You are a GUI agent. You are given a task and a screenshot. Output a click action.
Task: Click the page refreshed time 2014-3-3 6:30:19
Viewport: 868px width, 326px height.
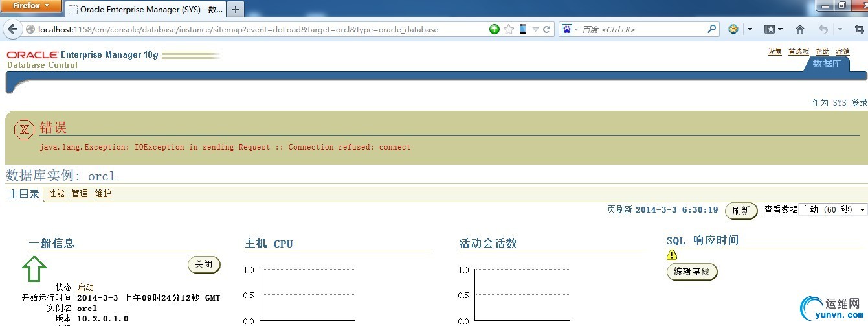pyautogui.click(x=677, y=210)
